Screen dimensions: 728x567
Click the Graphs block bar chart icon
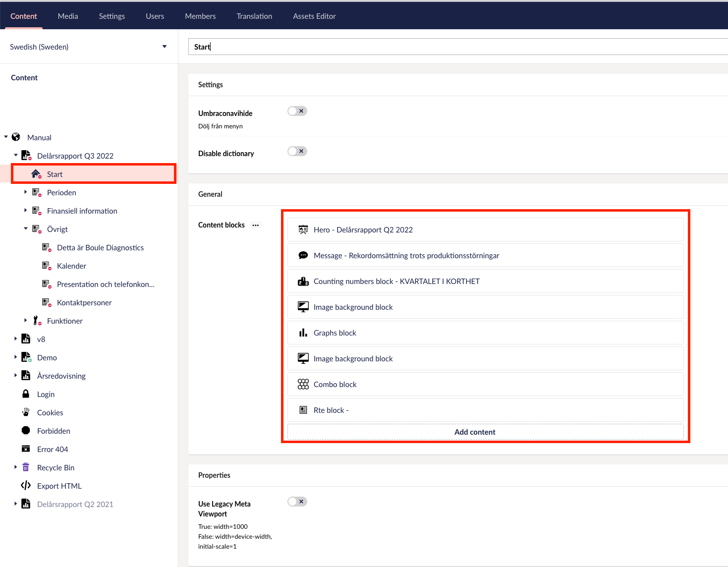point(303,333)
